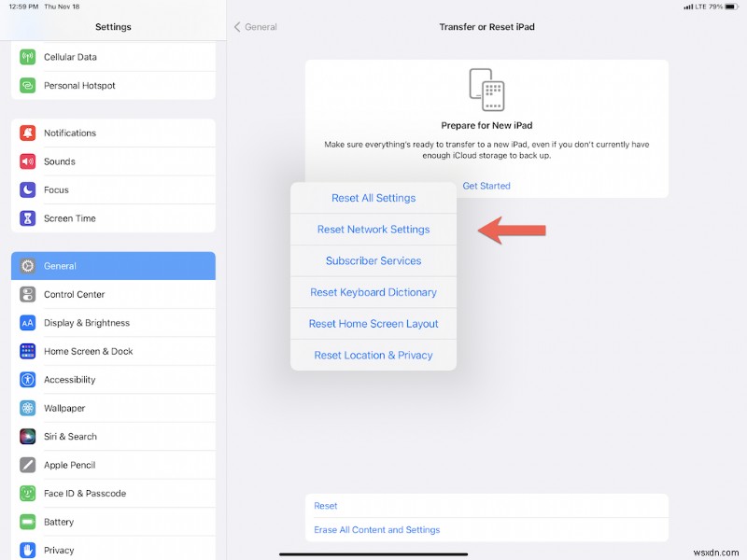Viewport: 747px width, 560px height.
Task: Select the Accessibility icon
Action: [29, 379]
